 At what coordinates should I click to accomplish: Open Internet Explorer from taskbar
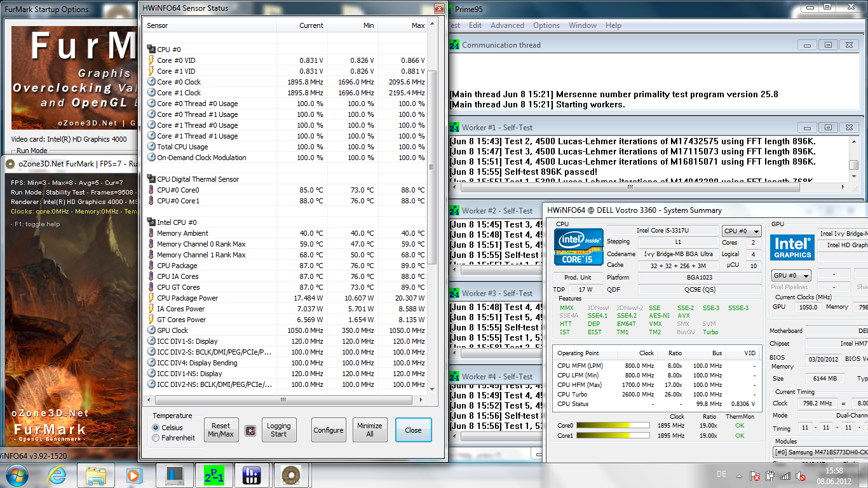(58, 475)
